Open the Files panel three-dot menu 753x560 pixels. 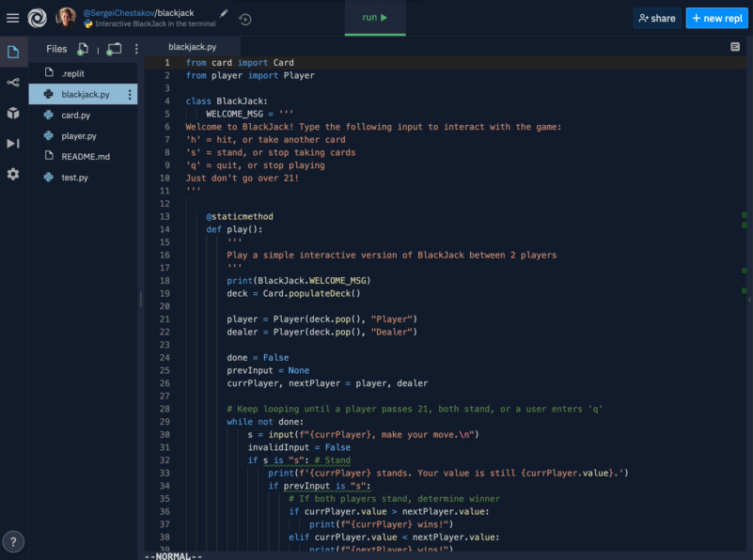pyautogui.click(x=136, y=49)
